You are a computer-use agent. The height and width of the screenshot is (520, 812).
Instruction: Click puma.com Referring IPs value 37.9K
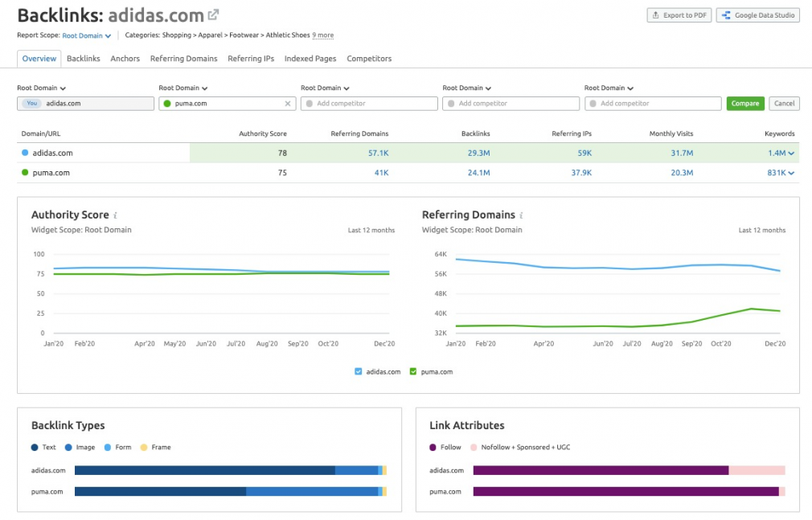coord(581,173)
